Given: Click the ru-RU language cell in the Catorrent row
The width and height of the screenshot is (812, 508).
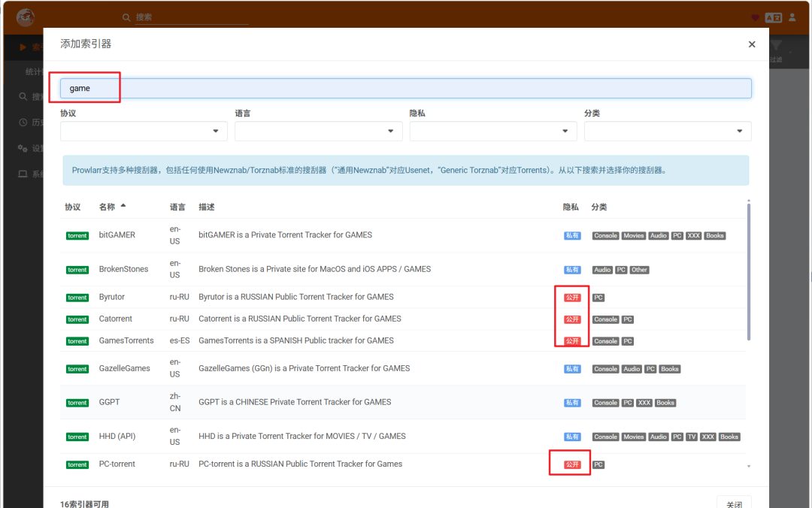Looking at the screenshot, I should (179, 319).
